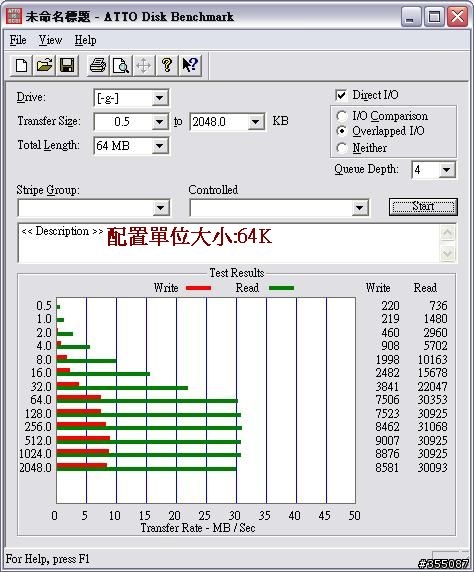
Task: Click the Read value 736
Action: 438,305
